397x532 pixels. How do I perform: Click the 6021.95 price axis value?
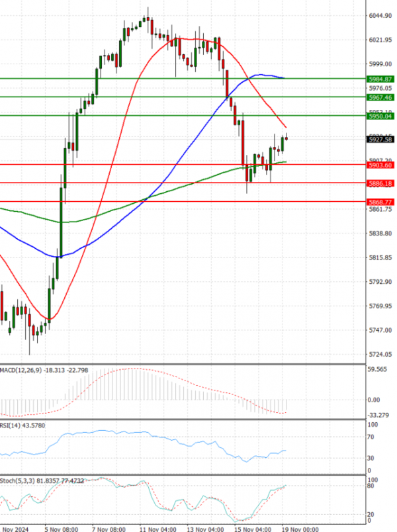[380, 40]
